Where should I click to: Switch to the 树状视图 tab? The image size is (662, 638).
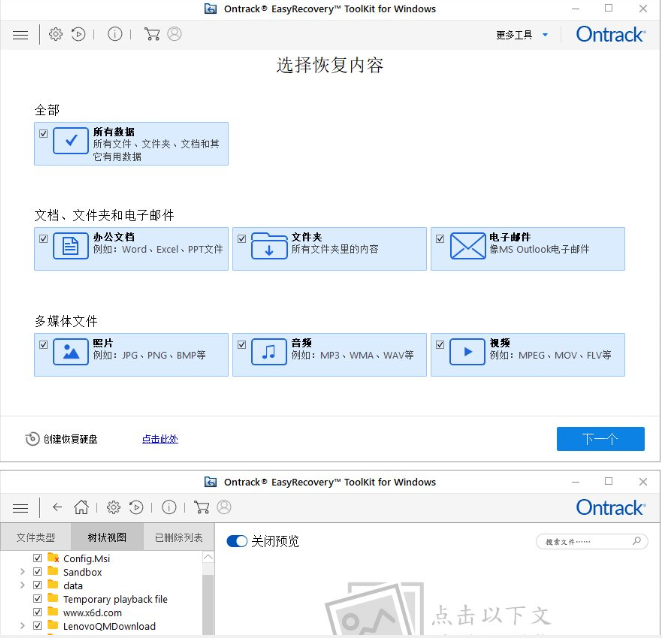click(107, 537)
